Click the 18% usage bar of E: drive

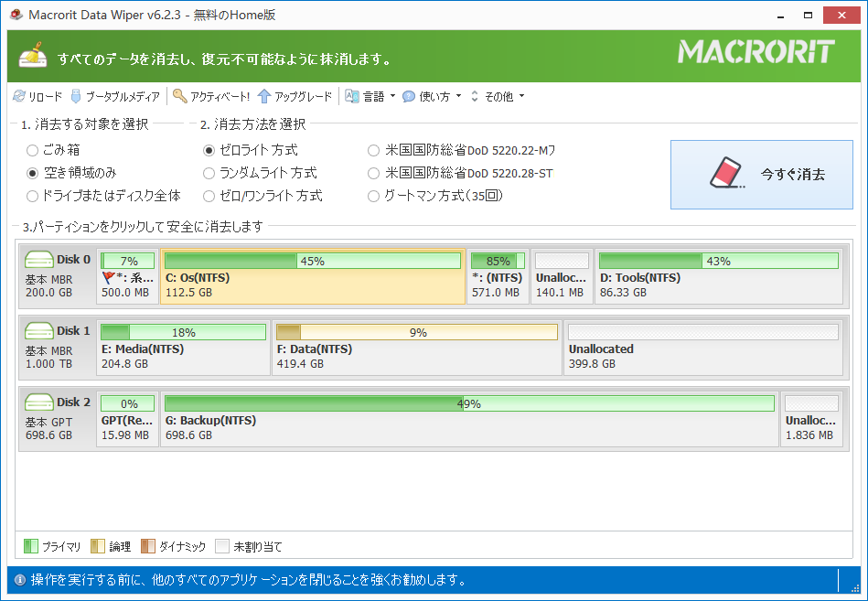[183, 332]
